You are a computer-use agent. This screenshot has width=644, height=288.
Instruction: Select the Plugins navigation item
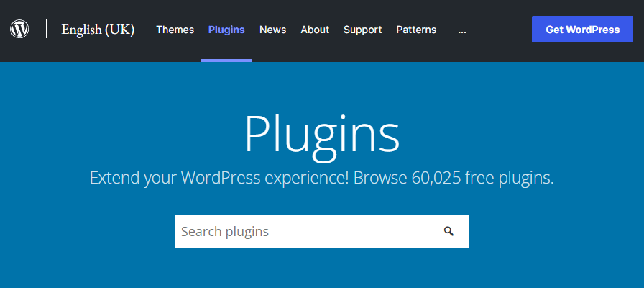coord(226,30)
